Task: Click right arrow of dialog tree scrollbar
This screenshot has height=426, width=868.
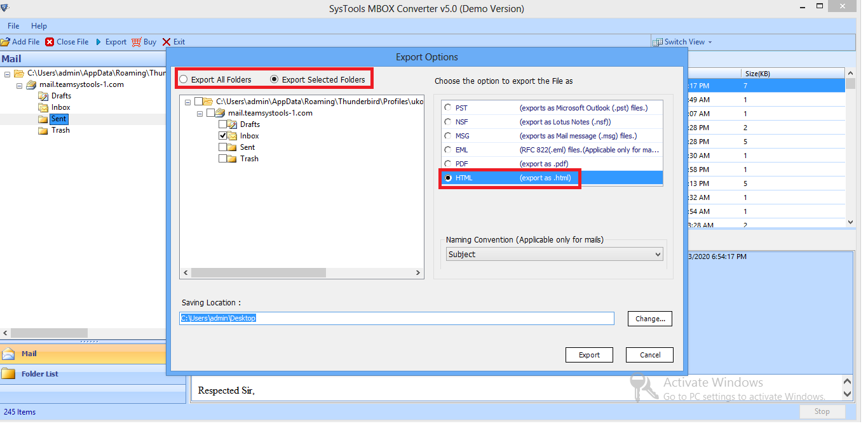Action: tap(418, 272)
